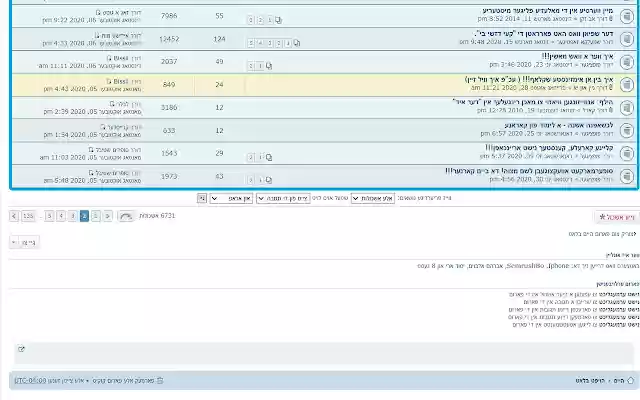Viewport: 640px width, 400px height.
Task: Click the first arrow button left of page 135
Action: [14, 216]
